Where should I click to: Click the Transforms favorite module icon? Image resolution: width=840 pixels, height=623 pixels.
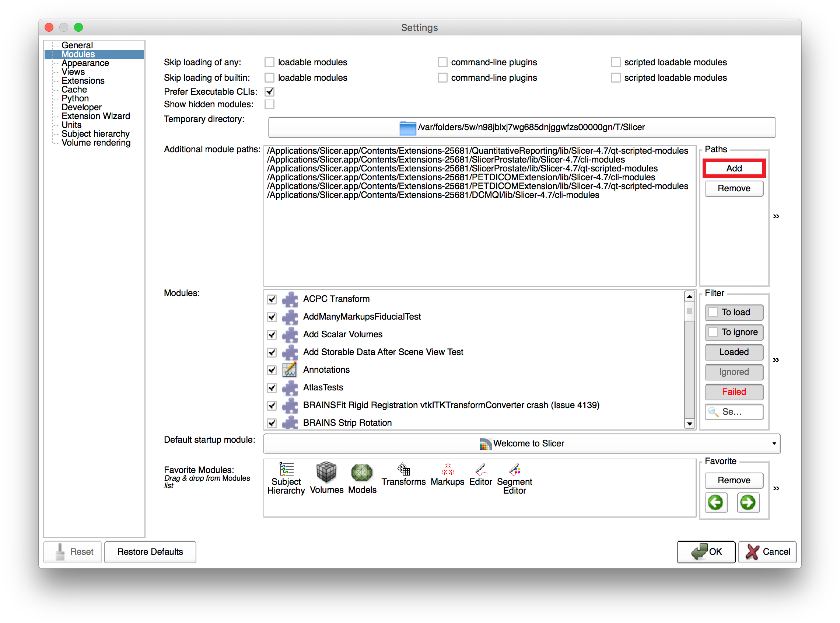click(x=404, y=470)
